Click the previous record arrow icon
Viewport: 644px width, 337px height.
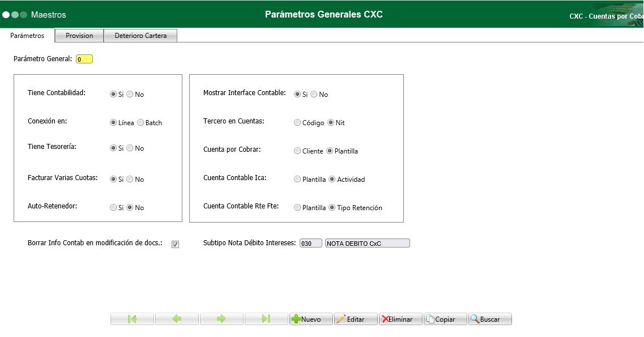pyautogui.click(x=177, y=319)
